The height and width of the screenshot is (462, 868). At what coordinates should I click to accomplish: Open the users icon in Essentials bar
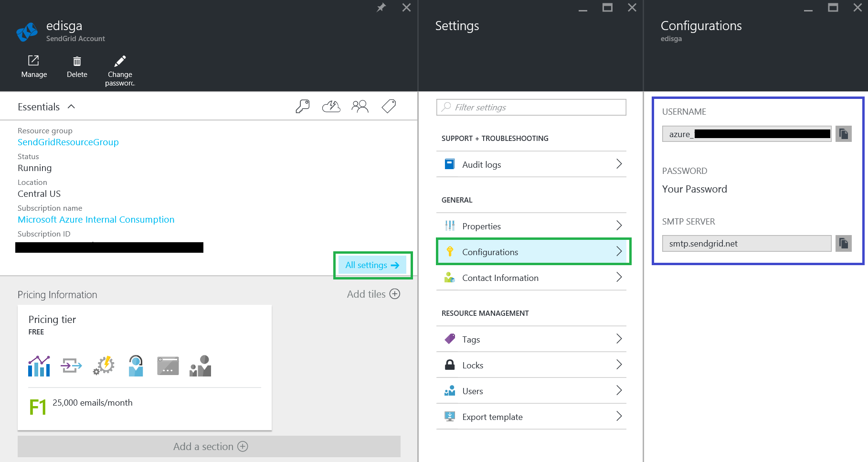click(360, 106)
